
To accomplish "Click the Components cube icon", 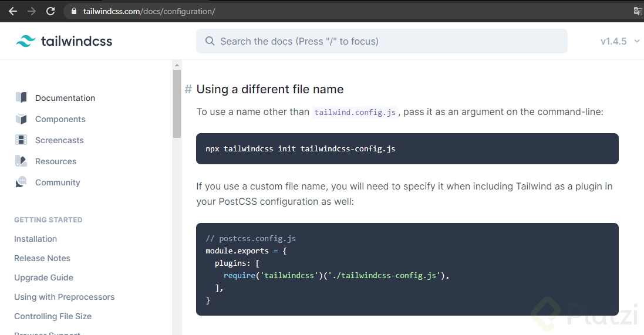I will pos(21,119).
